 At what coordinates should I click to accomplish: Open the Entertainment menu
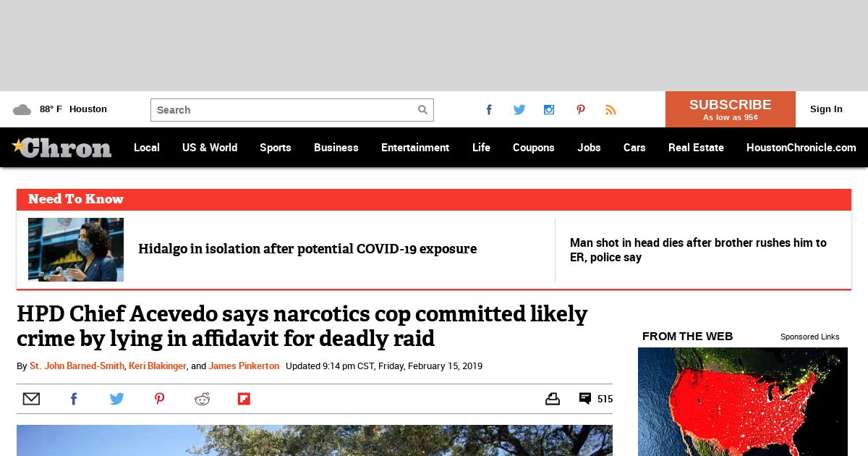(415, 148)
